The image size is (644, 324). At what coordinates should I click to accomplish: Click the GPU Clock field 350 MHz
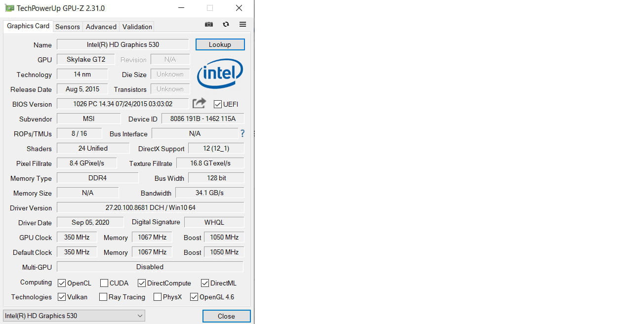pos(77,237)
